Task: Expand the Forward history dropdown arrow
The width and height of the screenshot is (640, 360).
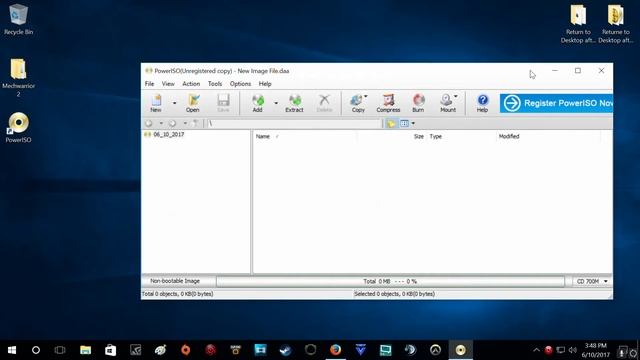Action: (185, 123)
